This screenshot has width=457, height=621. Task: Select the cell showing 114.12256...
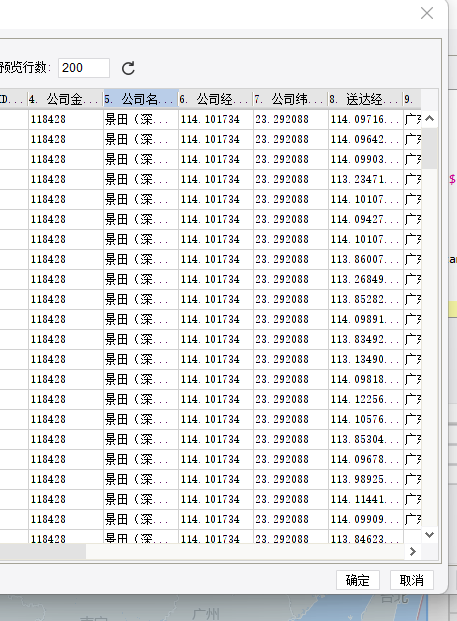366,399
